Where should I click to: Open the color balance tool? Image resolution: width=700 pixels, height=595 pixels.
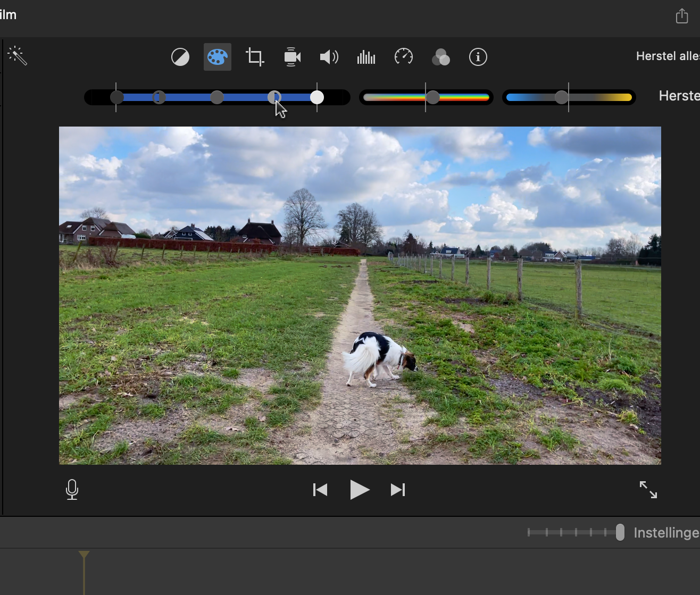[180, 57]
